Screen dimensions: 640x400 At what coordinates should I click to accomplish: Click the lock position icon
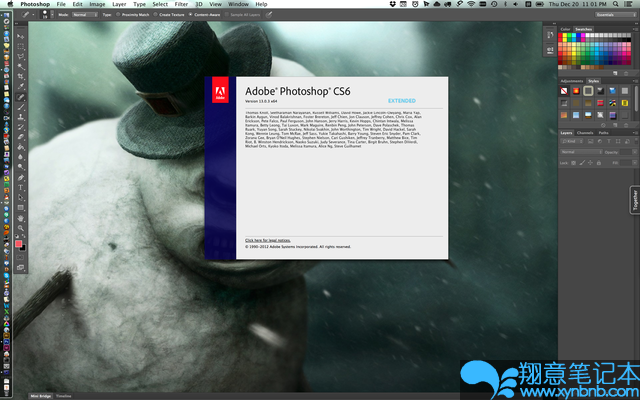tap(590, 162)
